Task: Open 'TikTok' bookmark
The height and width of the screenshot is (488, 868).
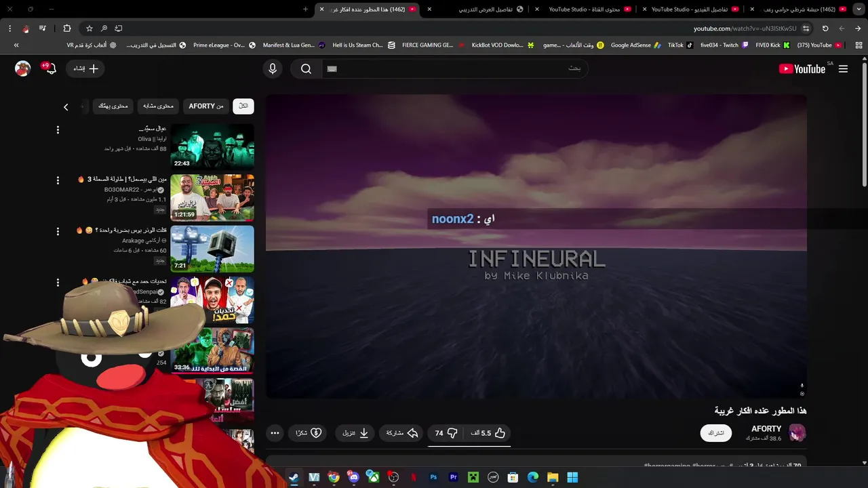Action: coord(680,45)
